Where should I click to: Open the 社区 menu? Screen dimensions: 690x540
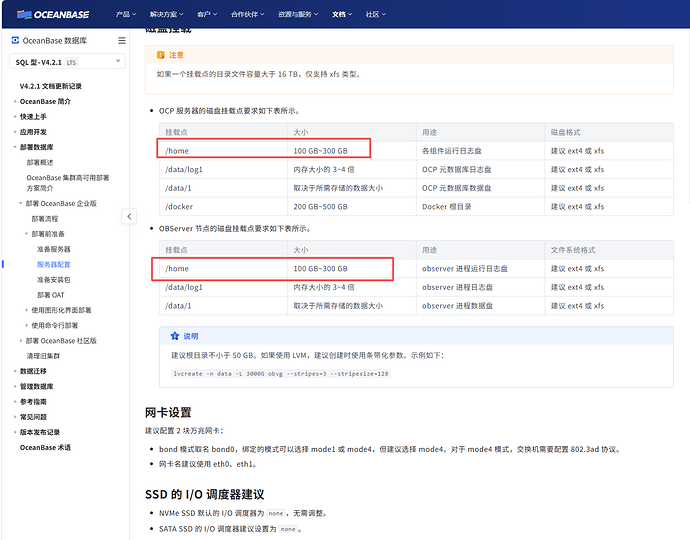click(x=375, y=15)
